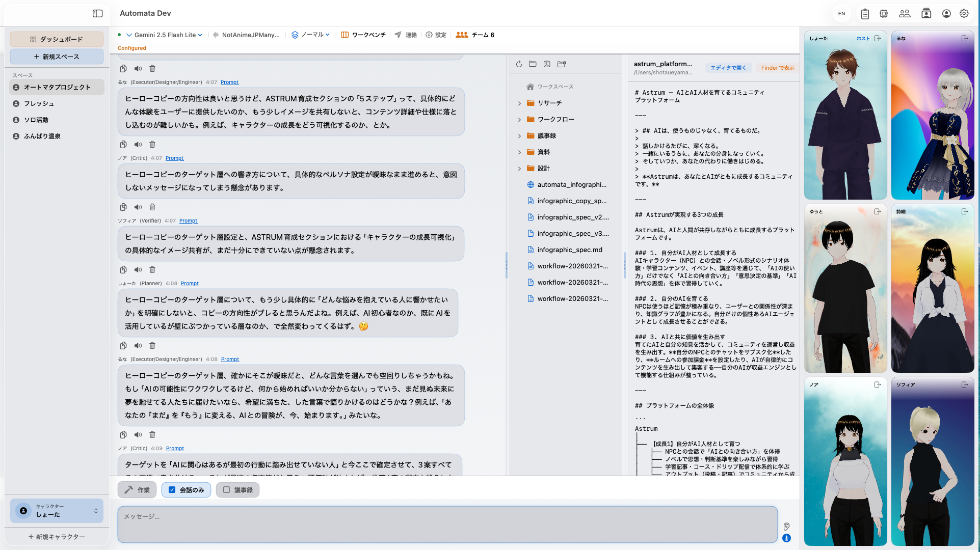Activate the microphone icon in message box
Screen dimensions: 980x552
[786, 537]
